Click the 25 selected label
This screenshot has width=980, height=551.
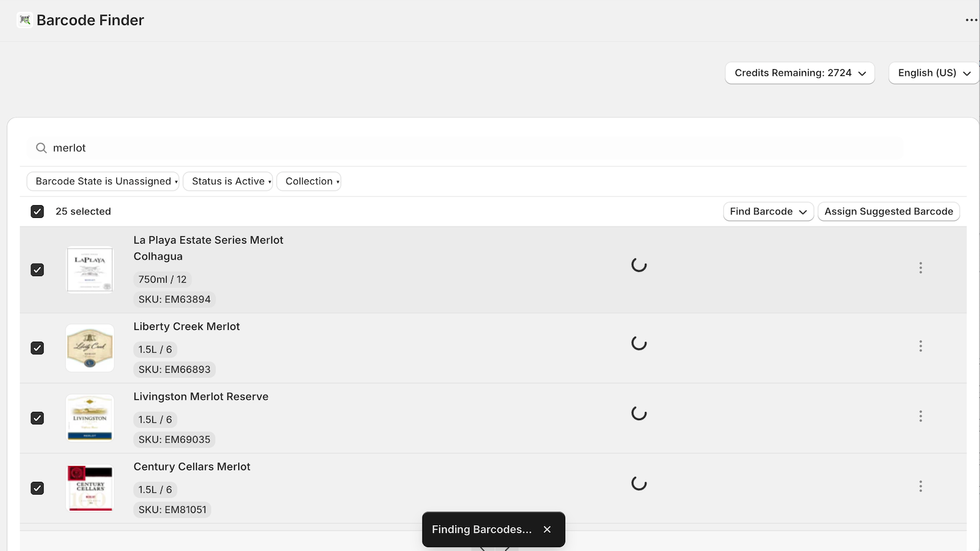pyautogui.click(x=83, y=212)
